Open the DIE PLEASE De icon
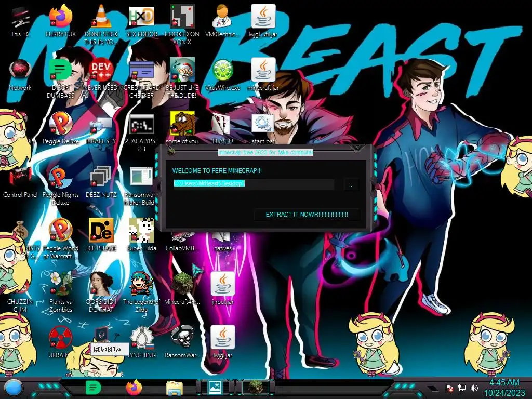Viewport: 532px width, 399px height. tap(101, 235)
